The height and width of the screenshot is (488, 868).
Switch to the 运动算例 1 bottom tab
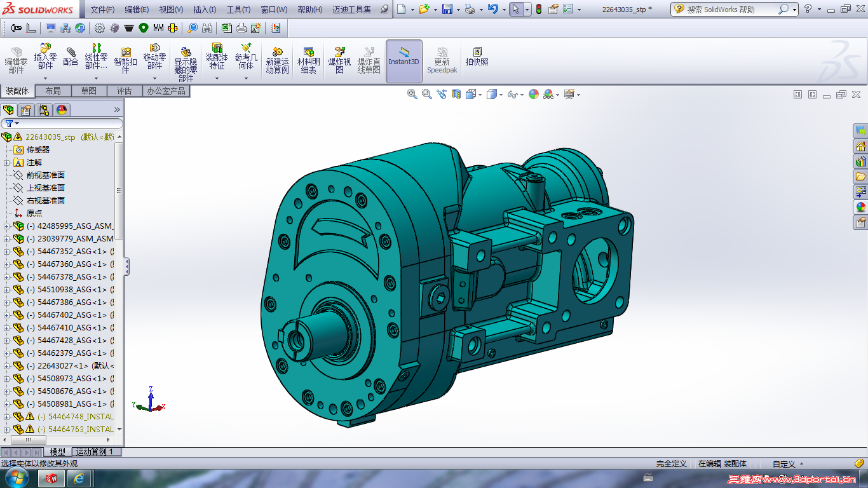tap(95, 452)
